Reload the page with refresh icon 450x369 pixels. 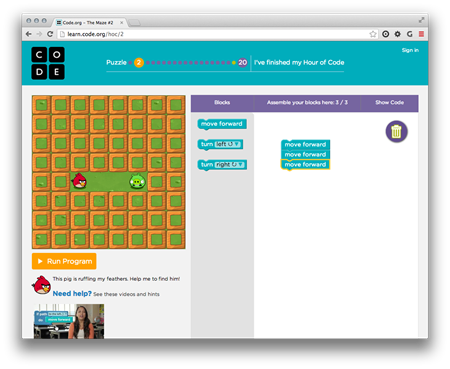pyautogui.click(x=50, y=34)
